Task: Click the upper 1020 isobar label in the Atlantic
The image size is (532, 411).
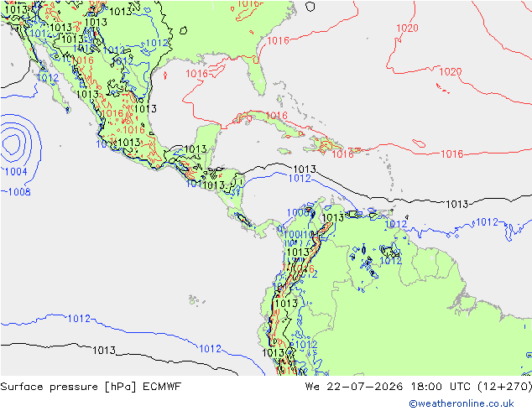Action: point(407,29)
